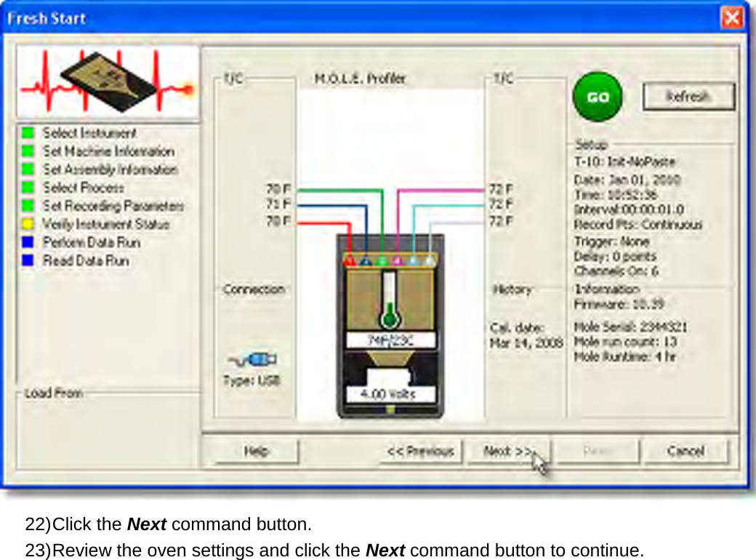The image size is (756, 560).
Task: Select the Read Data Run step
Action: click(86, 260)
